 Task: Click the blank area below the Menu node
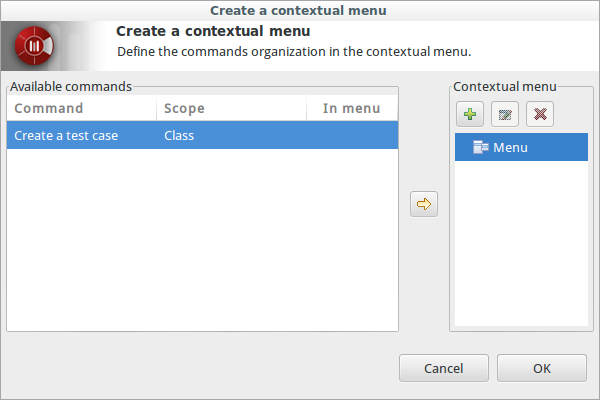521,243
